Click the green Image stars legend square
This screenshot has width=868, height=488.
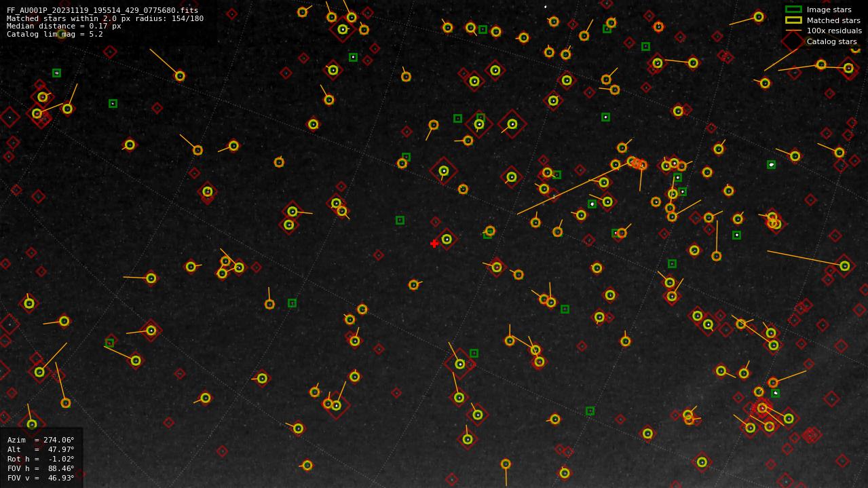[793, 10]
